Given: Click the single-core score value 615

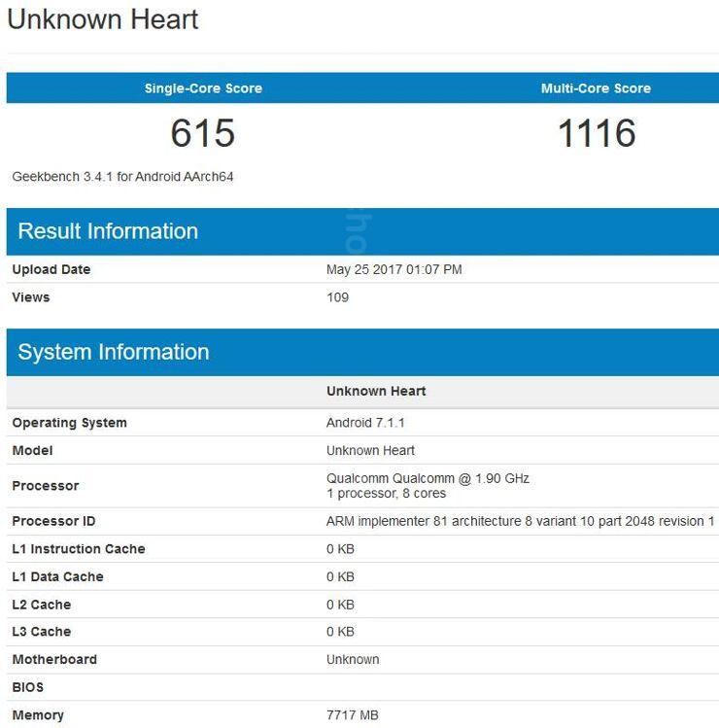Looking at the screenshot, I should [203, 133].
